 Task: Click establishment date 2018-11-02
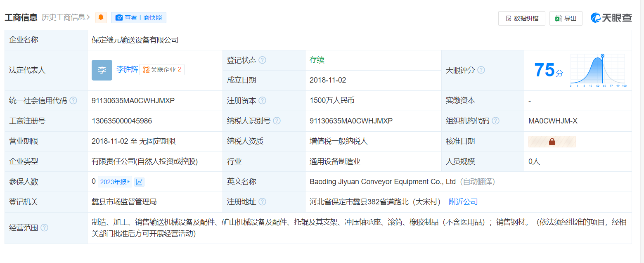click(328, 80)
